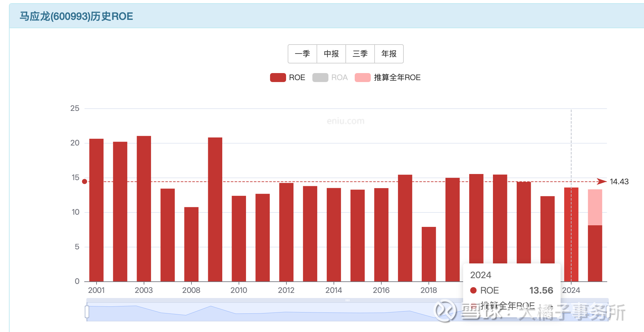644x332 pixels.
Task: Click the x-axis label 2010
Action: (239, 290)
